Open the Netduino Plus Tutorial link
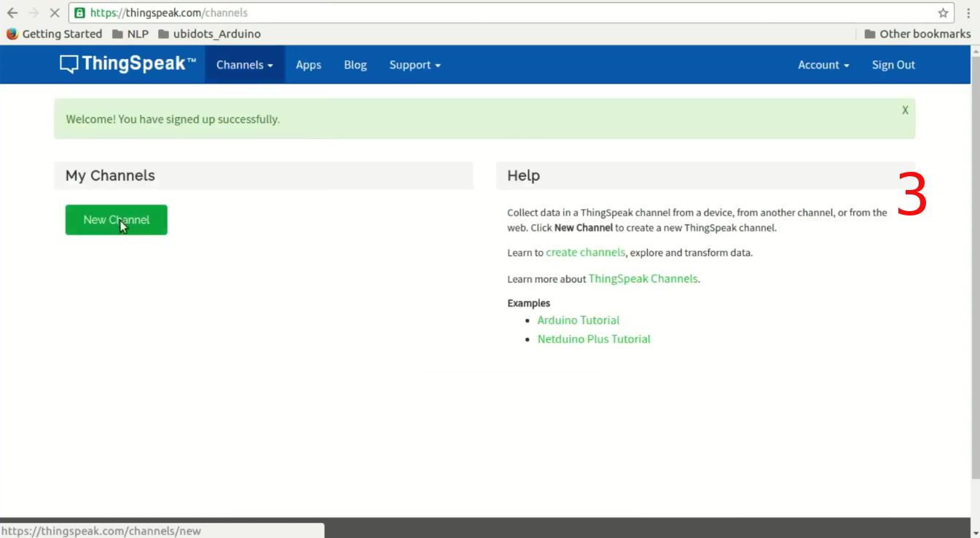The height and width of the screenshot is (538, 980). (x=594, y=339)
